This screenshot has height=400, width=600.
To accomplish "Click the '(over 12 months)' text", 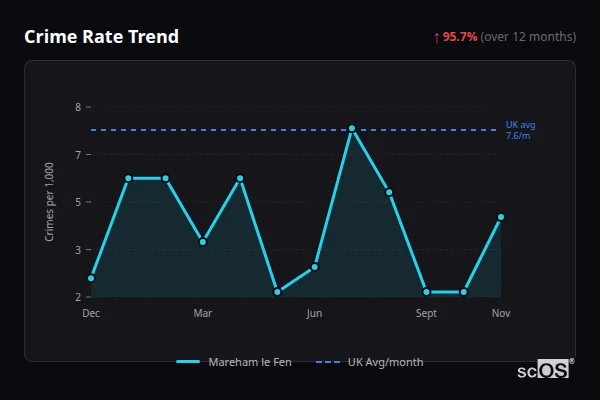I will [528, 37].
